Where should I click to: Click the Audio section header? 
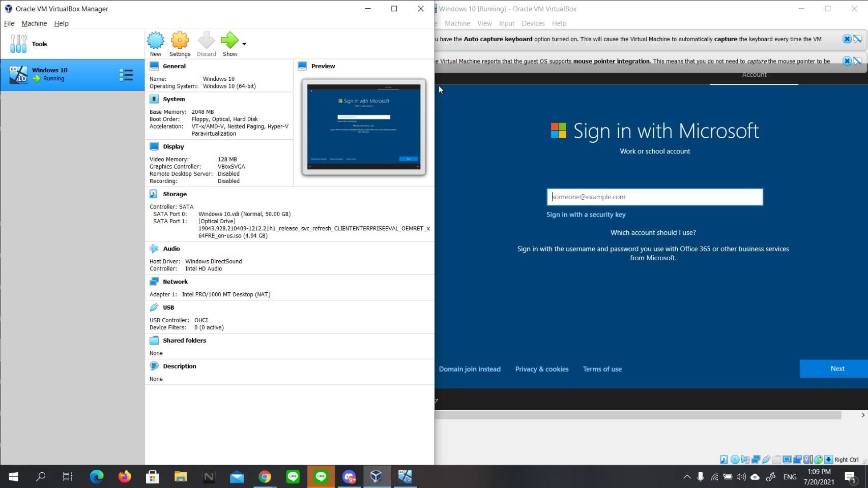[171, 249]
